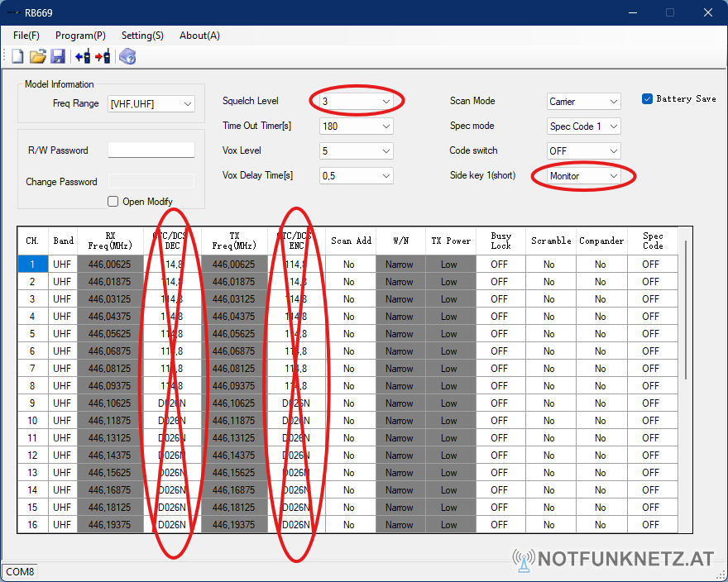Expand the Vox Level dropdown
728x582 pixels.
pos(356,150)
